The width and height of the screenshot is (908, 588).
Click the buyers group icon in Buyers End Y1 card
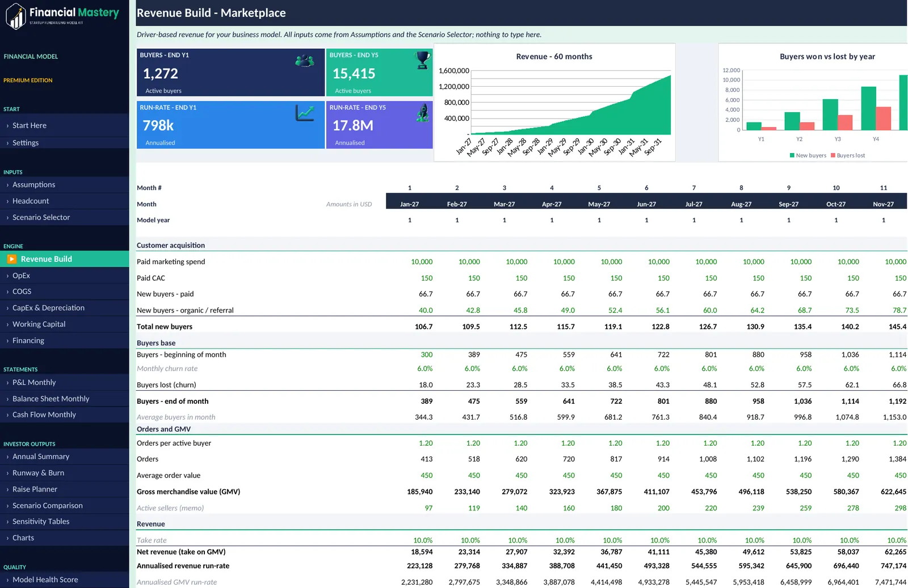305,61
